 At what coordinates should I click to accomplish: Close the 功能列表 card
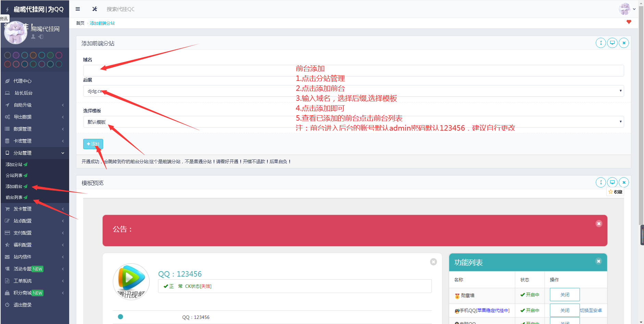pos(598,261)
